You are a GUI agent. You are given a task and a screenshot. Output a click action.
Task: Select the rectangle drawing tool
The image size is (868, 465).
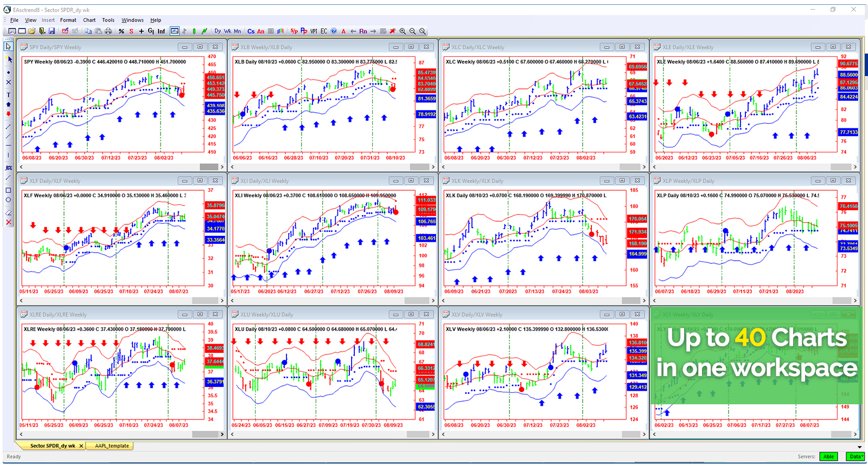tap(8, 190)
